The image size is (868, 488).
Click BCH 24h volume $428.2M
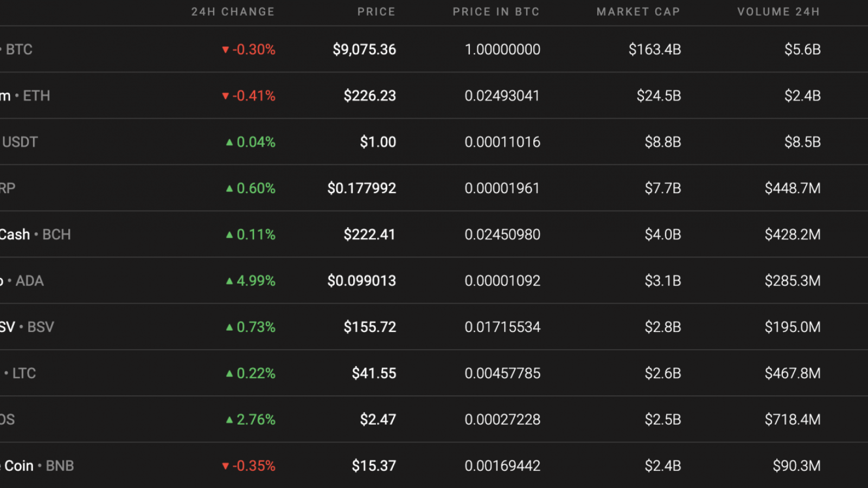click(x=793, y=235)
